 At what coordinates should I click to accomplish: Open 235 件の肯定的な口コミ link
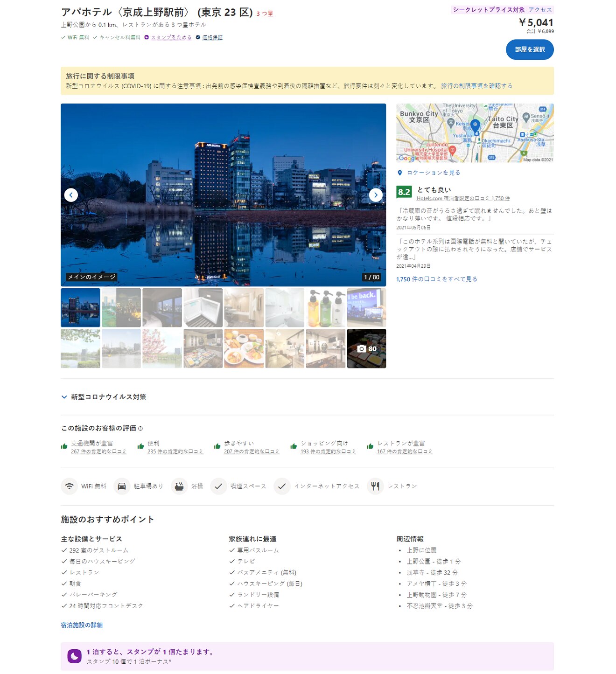[175, 452]
